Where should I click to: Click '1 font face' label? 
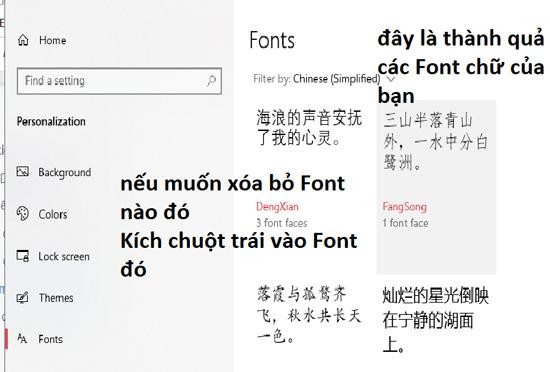(x=405, y=223)
